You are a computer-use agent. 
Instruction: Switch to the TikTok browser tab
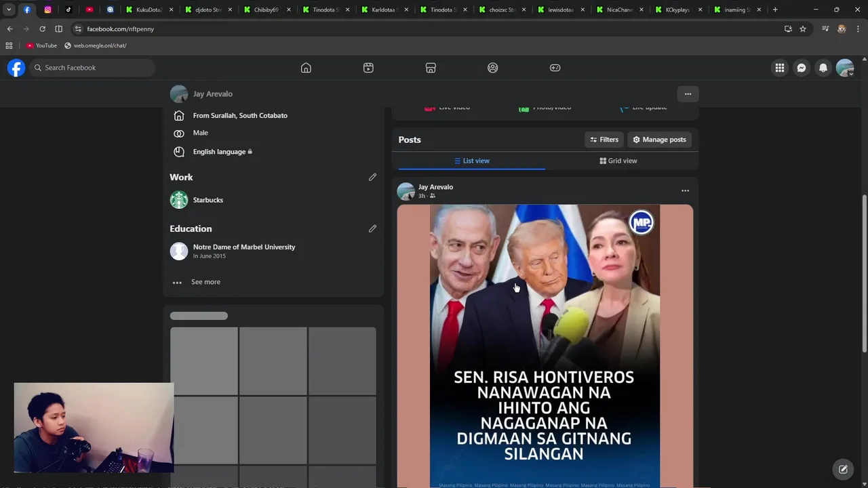(x=68, y=9)
